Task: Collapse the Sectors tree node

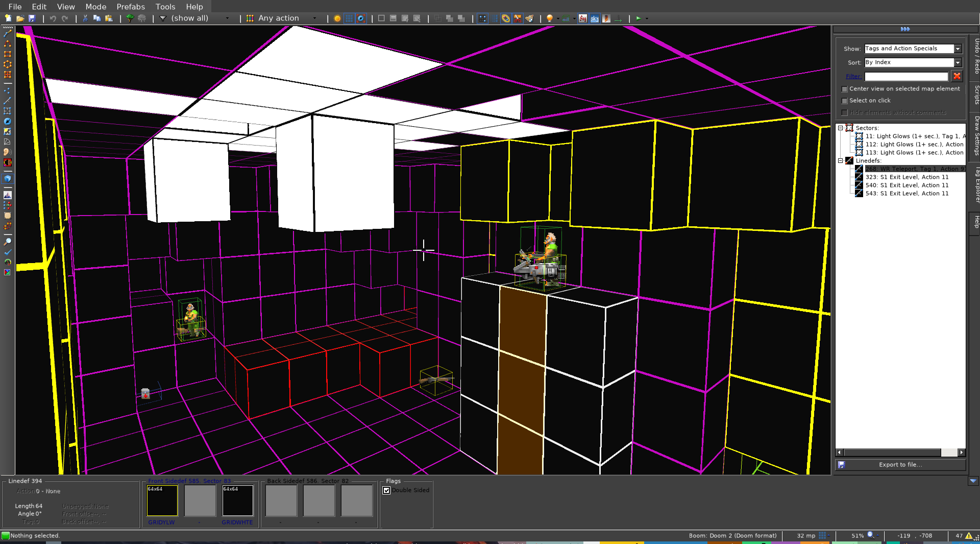Action: 840,128
